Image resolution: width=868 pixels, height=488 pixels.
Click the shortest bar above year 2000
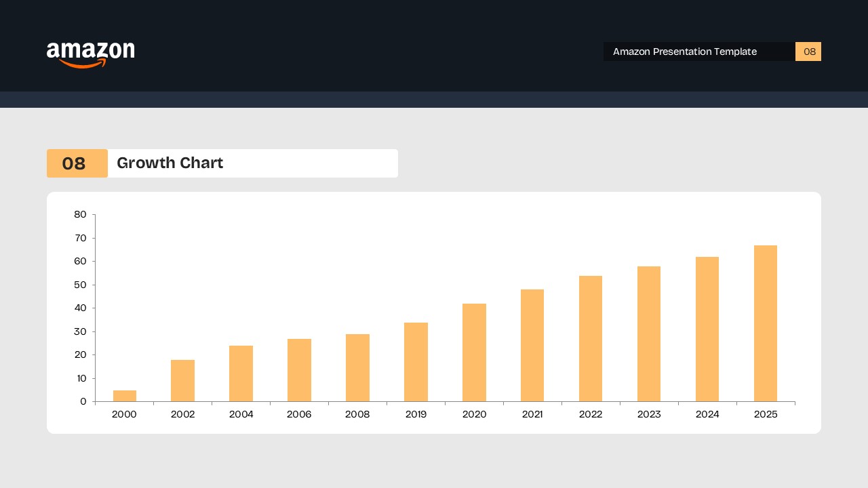(124, 395)
